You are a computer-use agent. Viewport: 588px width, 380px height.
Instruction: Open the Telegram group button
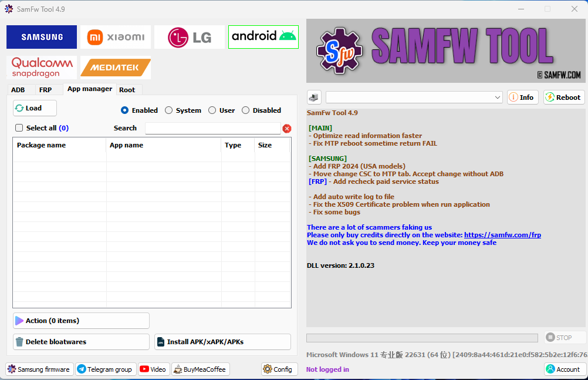click(x=106, y=369)
